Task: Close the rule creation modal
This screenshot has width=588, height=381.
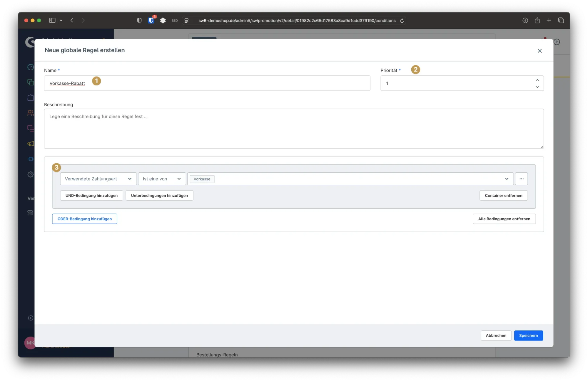Action: [x=539, y=51]
